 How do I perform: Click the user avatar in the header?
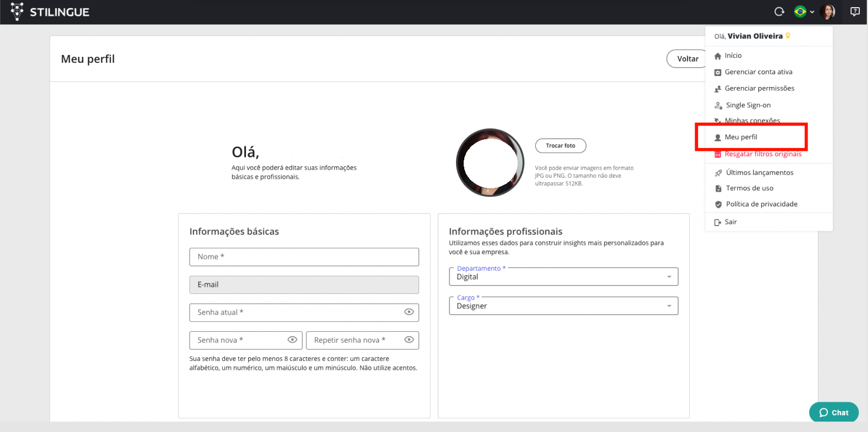click(x=827, y=12)
